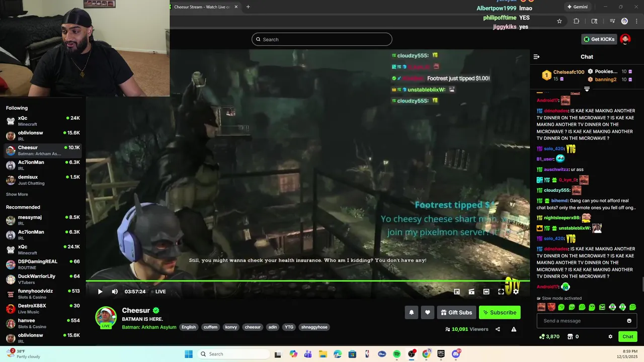Click the Kick search box

322,39
